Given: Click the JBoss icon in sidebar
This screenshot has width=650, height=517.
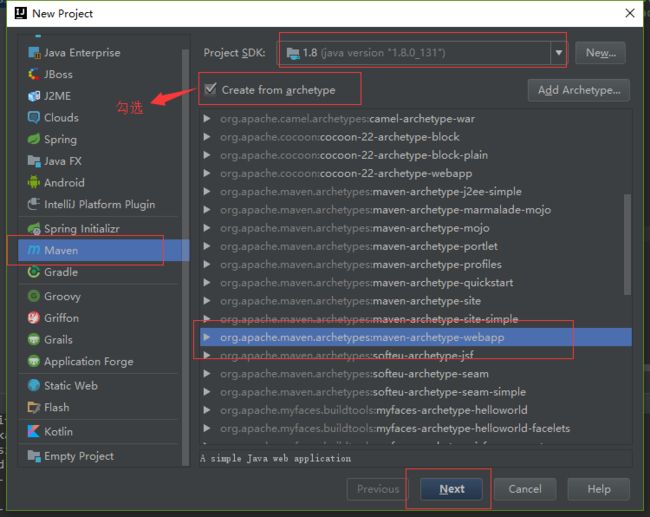Looking at the screenshot, I should tap(34, 74).
